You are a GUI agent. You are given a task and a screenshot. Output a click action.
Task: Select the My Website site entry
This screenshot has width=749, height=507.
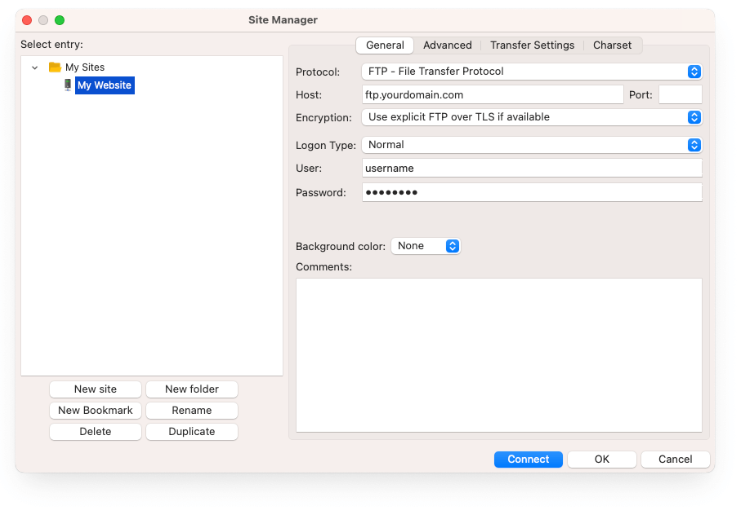point(105,85)
